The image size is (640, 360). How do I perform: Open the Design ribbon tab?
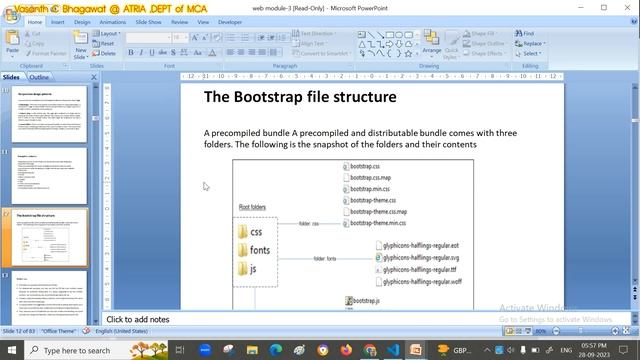click(x=82, y=22)
